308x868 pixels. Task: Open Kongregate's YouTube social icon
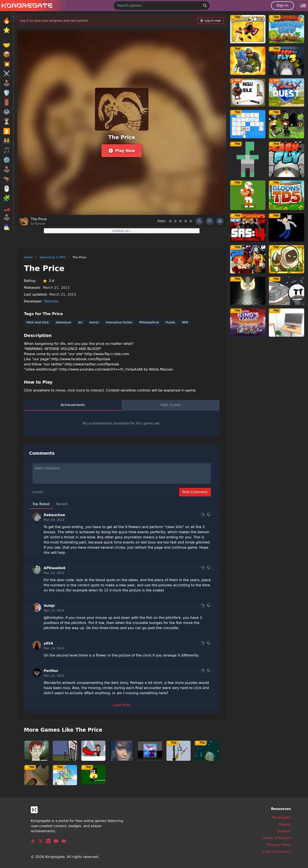pos(56,841)
